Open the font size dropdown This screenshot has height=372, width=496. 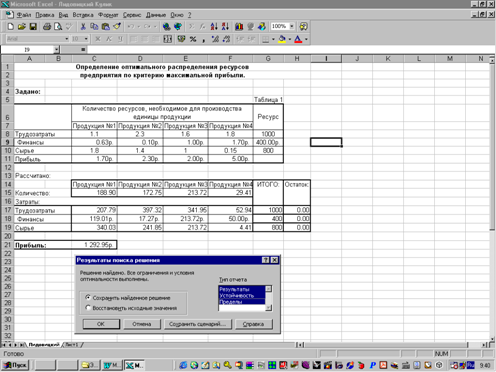click(x=86, y=39)
